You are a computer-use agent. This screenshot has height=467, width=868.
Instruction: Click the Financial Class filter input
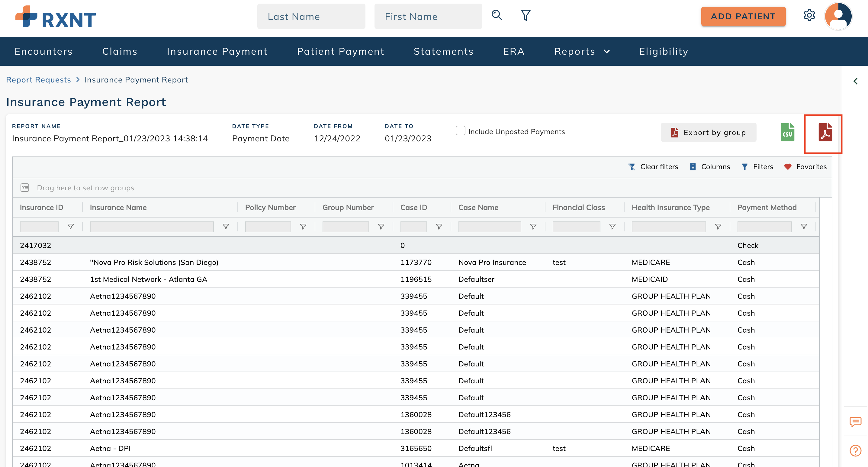[576, 227]
